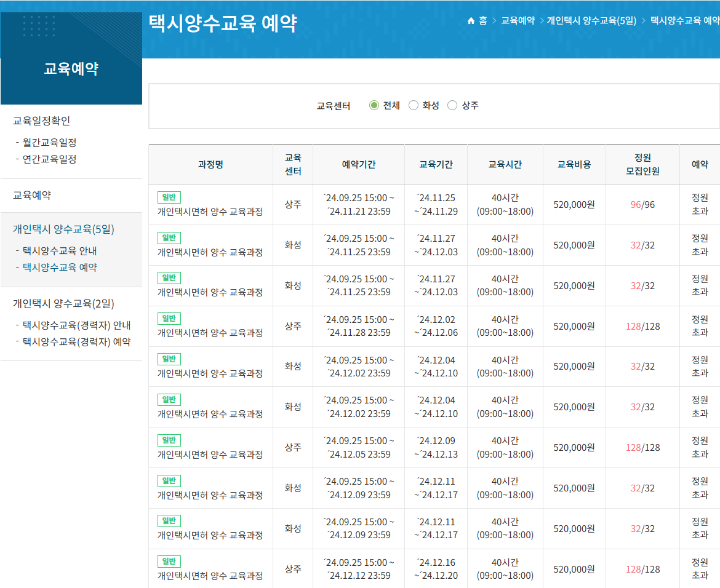Open 연간교육일정 sidebar link

pos(50,159)
